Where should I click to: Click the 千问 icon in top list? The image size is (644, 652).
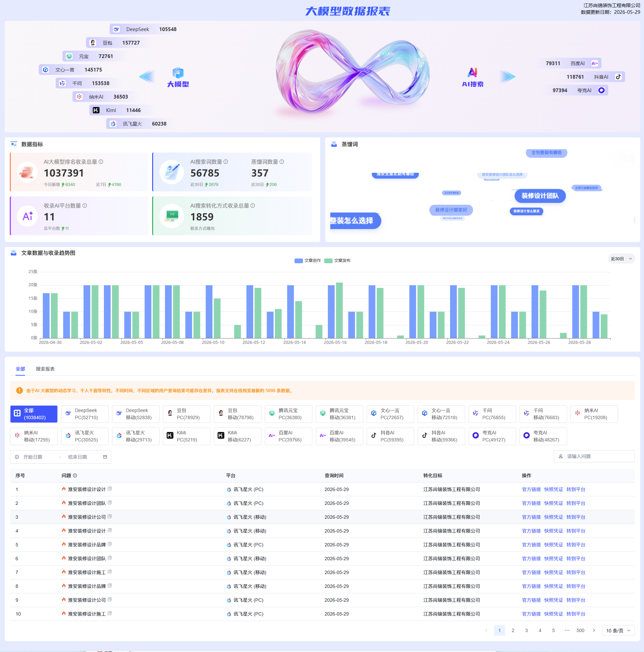62,83
